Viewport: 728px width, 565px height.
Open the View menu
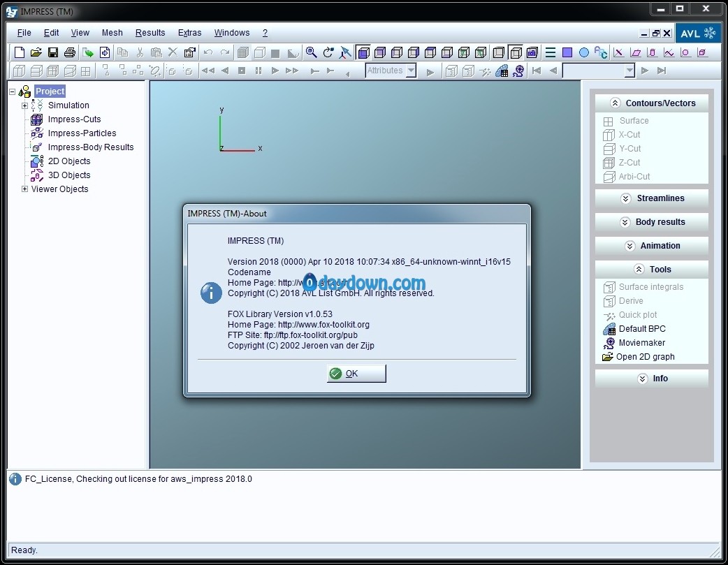tap(80, 33)
